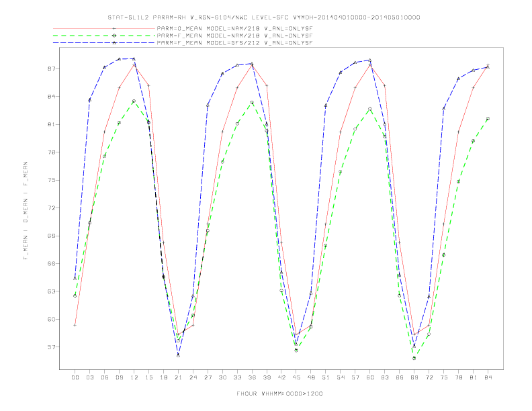The height and width of the screenshot is (411, 532).
Task: Click y-axis tick value 84
Action: click(x=51, y=97)
